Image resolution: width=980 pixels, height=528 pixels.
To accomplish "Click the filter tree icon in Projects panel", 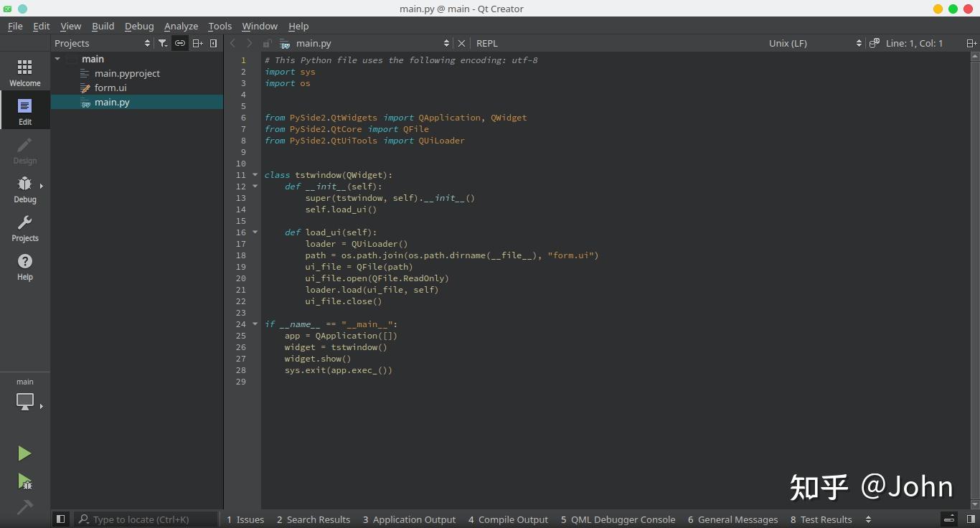I will (163, 43).
